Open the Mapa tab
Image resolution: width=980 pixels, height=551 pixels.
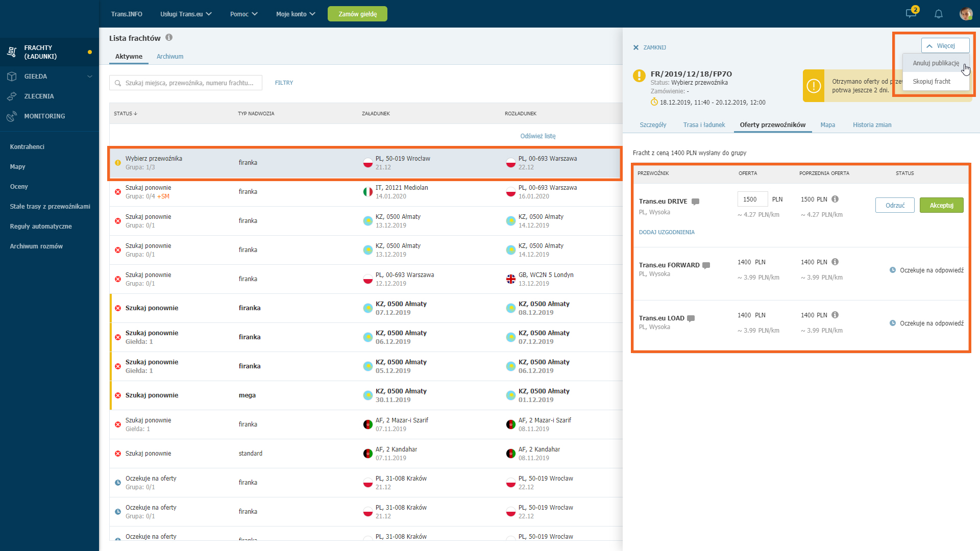coord(827,125)
